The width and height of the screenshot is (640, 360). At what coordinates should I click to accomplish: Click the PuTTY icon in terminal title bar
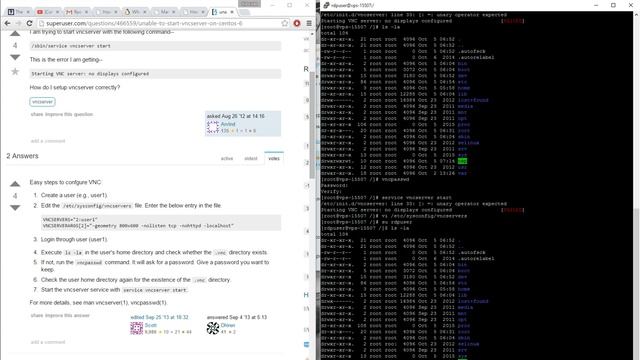tap(326, 5)
